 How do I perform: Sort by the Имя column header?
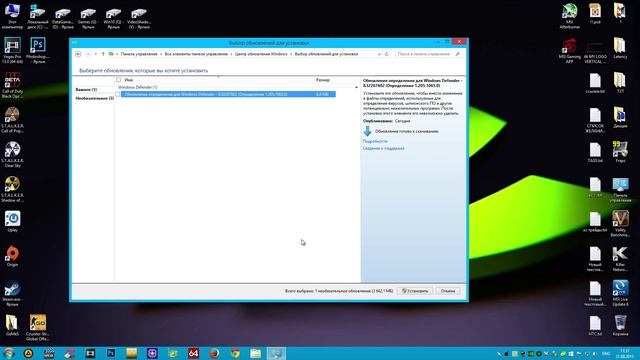point(129,80)
